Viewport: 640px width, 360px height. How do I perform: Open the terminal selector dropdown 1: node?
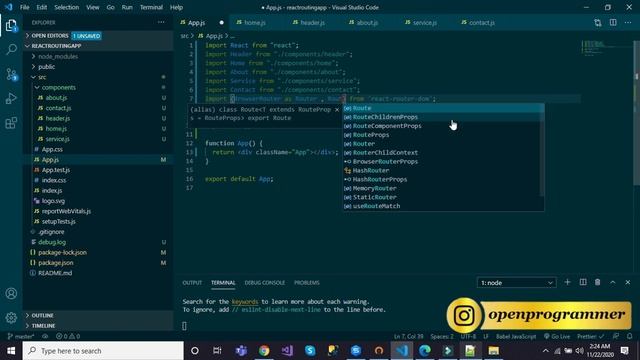coord(516,282)
